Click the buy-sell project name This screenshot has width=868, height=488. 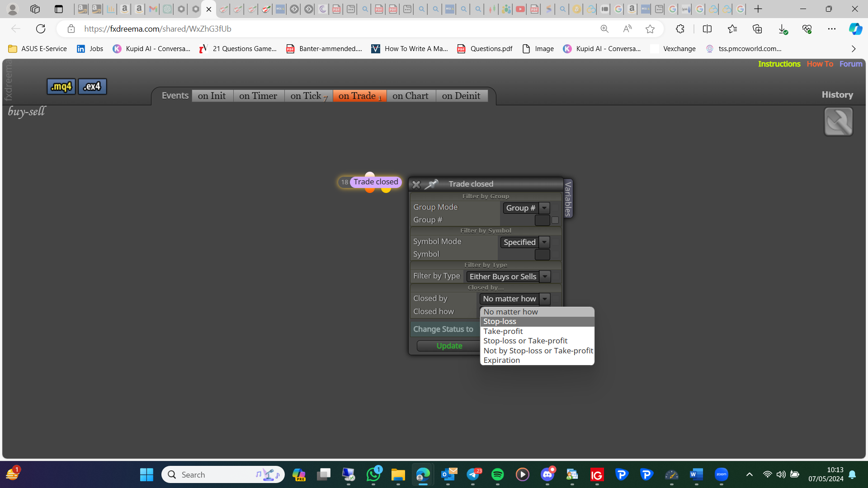[x=27, y=111]
